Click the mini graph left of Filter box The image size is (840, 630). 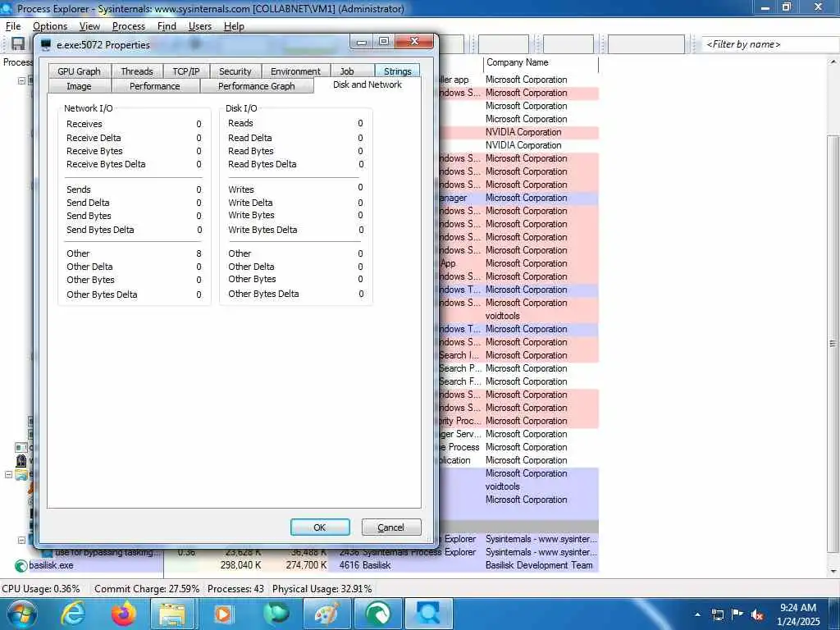(646, 44)
